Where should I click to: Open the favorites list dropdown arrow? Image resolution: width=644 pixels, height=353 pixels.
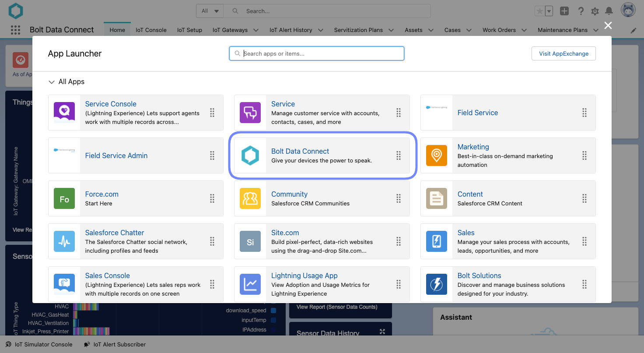coord(549,11)
